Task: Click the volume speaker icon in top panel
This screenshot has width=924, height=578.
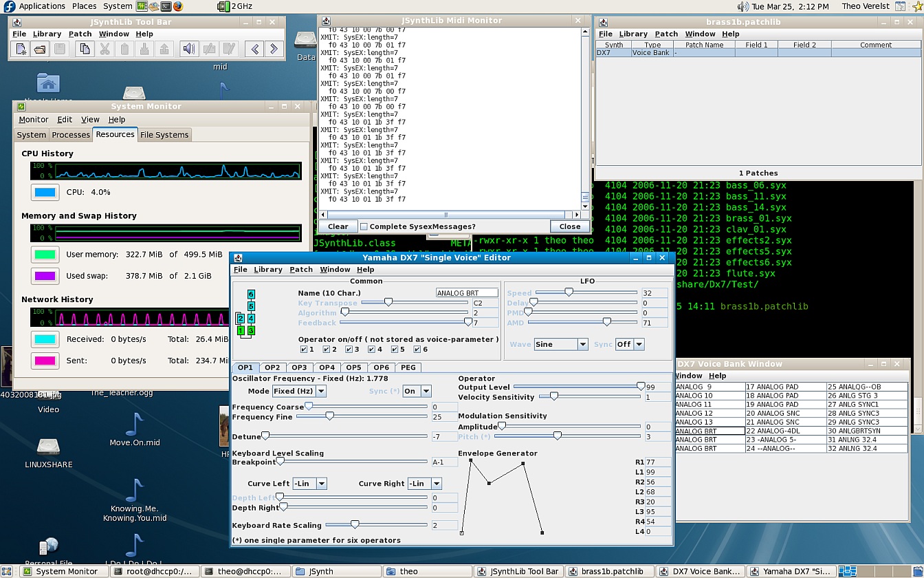Action: 743,6
